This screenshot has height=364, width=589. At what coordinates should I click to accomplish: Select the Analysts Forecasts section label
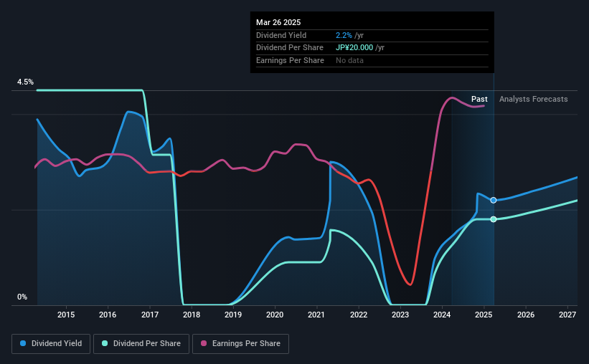534,99
